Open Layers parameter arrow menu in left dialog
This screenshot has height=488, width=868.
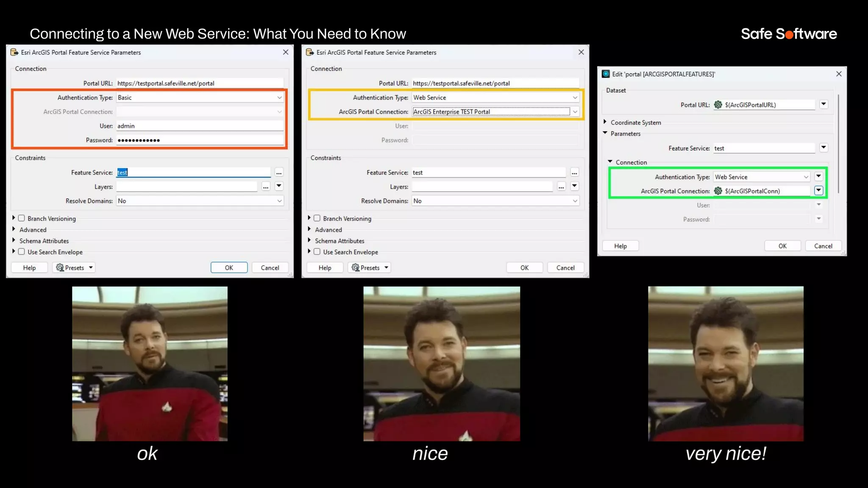(279, 186)
